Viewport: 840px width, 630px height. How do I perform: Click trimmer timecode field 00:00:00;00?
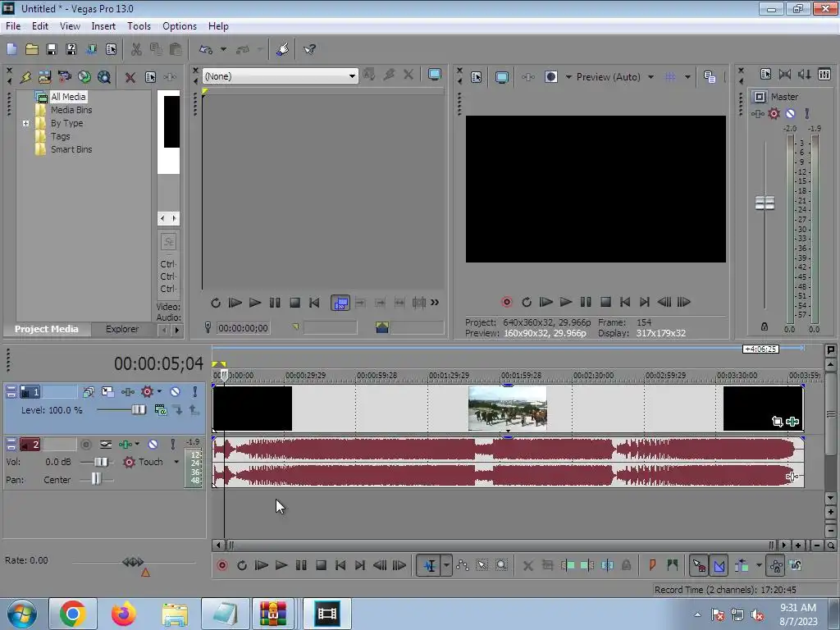tap(243, 328)
